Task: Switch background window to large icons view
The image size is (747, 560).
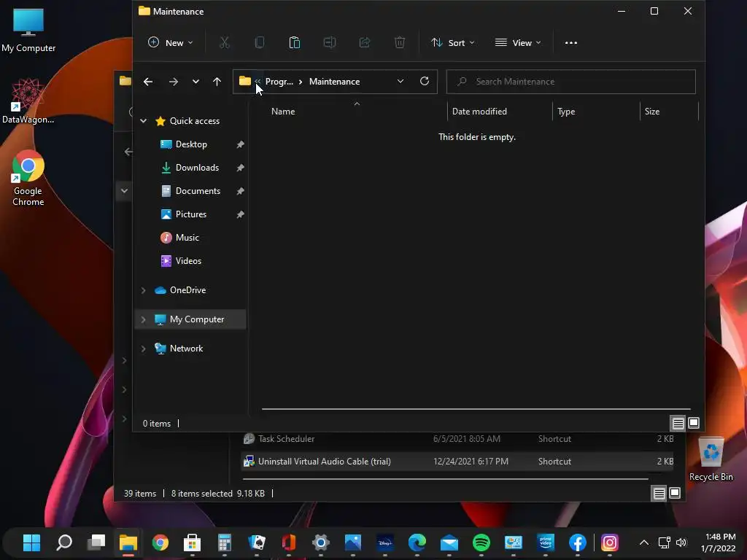Action: click(675, 494)
